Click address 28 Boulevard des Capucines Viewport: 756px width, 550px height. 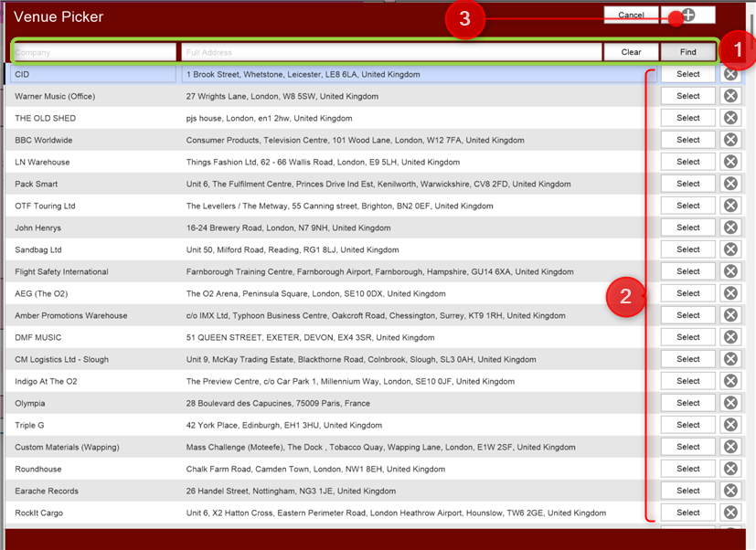click(x=278, y=404)
